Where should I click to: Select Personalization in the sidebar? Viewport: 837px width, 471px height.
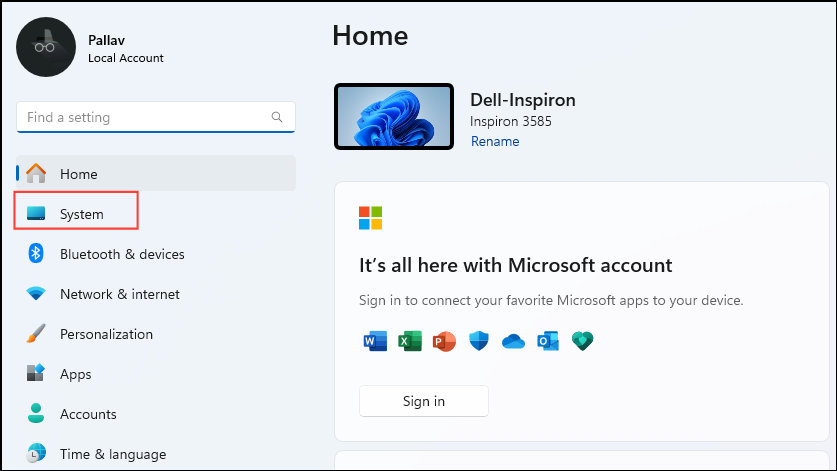(x=156, y=334)
